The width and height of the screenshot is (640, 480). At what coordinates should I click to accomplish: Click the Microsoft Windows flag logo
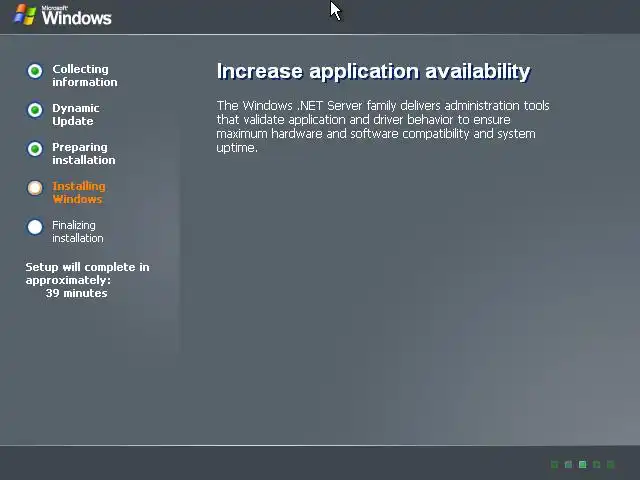(25, 15)
